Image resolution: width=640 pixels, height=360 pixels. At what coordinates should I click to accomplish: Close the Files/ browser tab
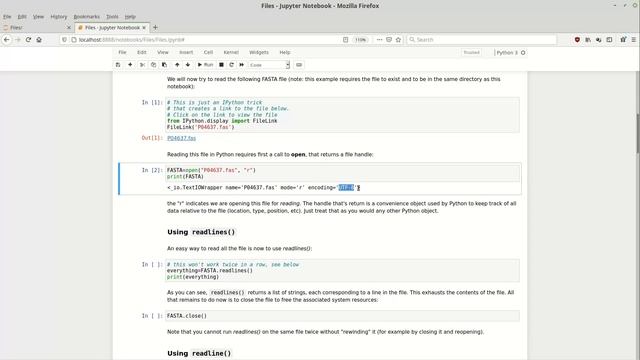click(x=69, y=27)
